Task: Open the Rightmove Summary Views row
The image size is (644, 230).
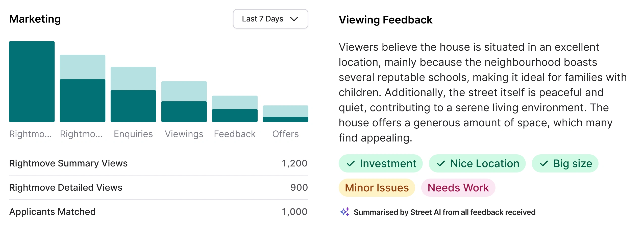Action: (158, 163)
